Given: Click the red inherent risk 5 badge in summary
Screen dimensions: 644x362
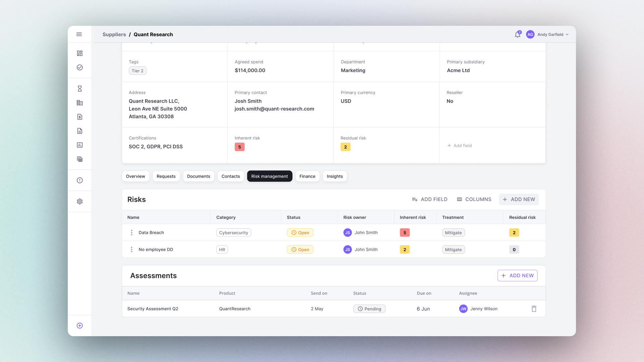Looking at the screenshot, I should coord(239,147).
